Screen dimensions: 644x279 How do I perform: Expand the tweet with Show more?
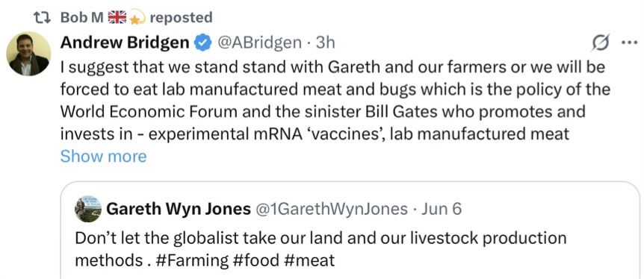pyautogui.click(x=104, y=157)
